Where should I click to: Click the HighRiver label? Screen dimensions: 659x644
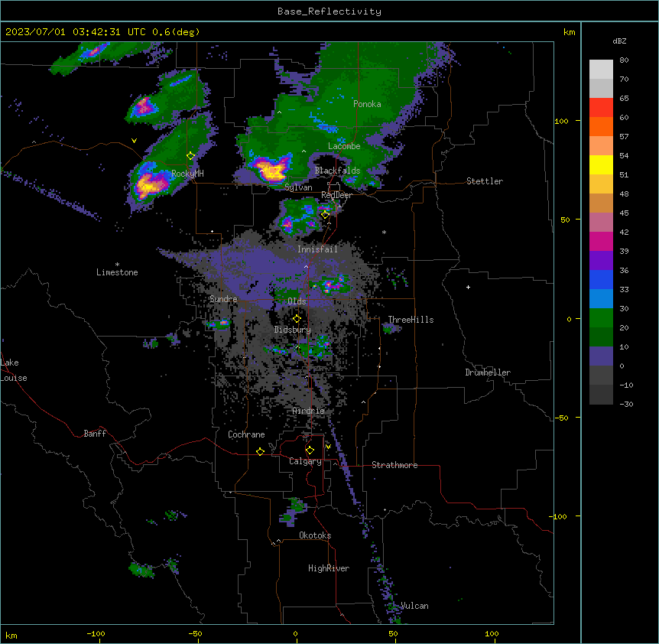pos(329,568)
